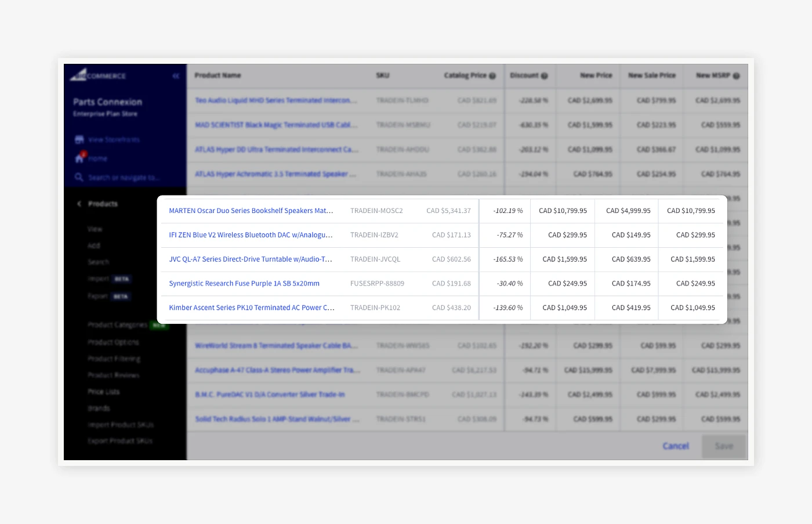This screenshot has height=524, width=812.
Task: Go back using chevron beside Products
Action: [x=79, y=204]
